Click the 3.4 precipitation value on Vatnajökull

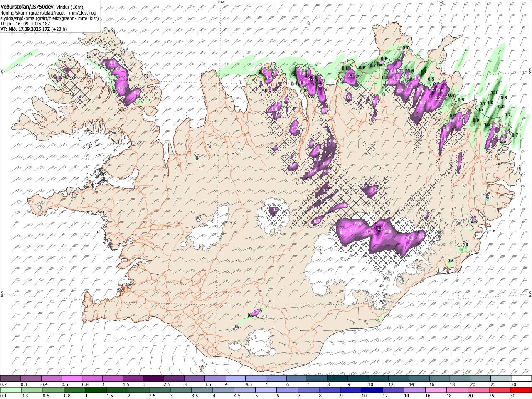coord(379,229)
